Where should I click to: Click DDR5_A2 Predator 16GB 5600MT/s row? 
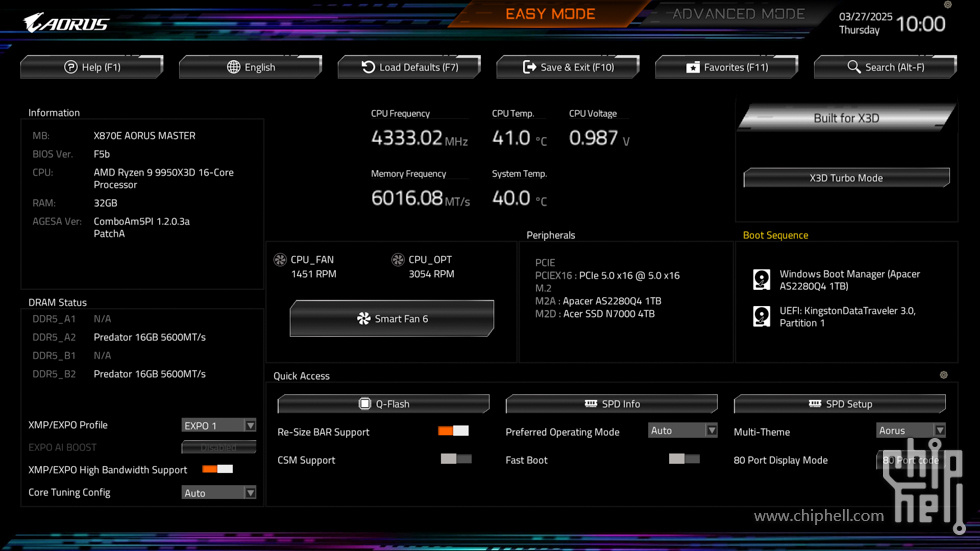(119, 337)
